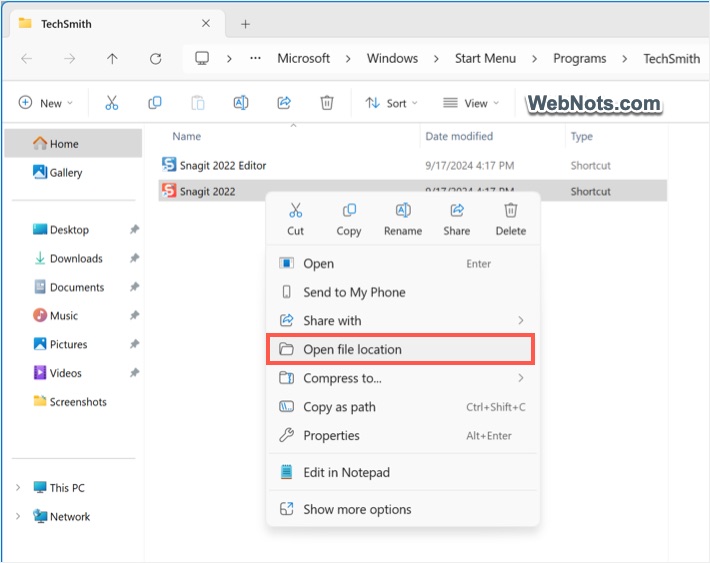Open the New dropdown menu
The width and height of the screenshot is (710, 563).
[45, 103]
